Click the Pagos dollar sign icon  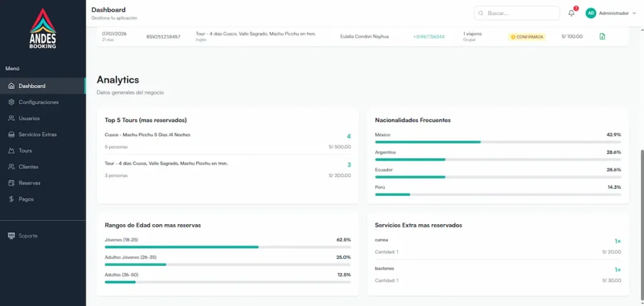click(x=11, y=199)
